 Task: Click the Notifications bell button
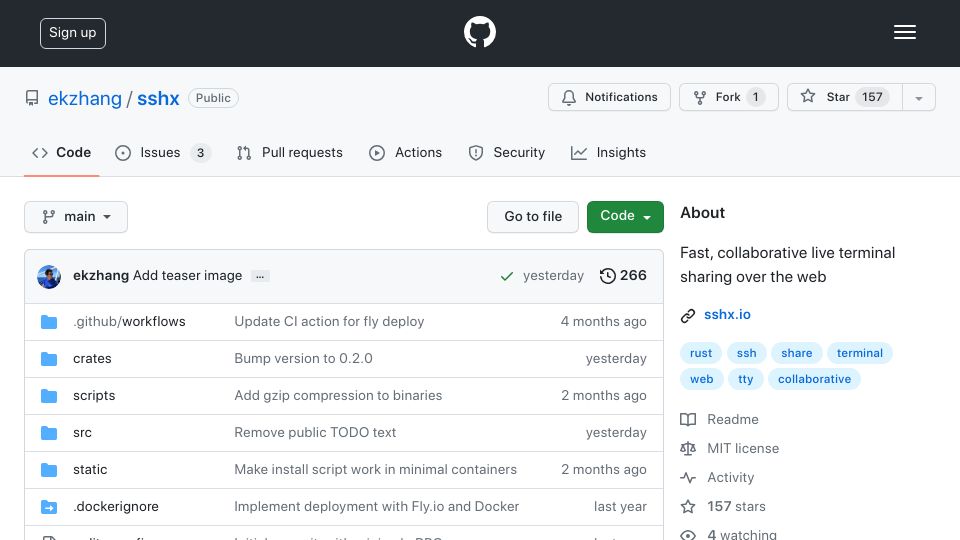click(x=609, y=97)
